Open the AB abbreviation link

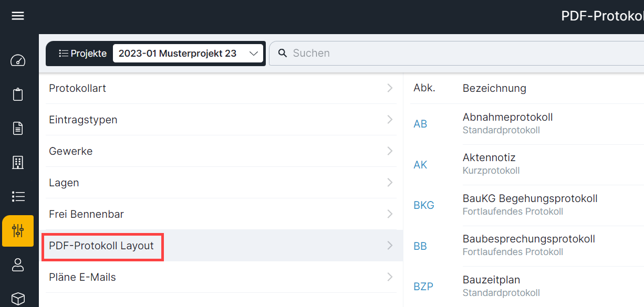pos(420,124)
